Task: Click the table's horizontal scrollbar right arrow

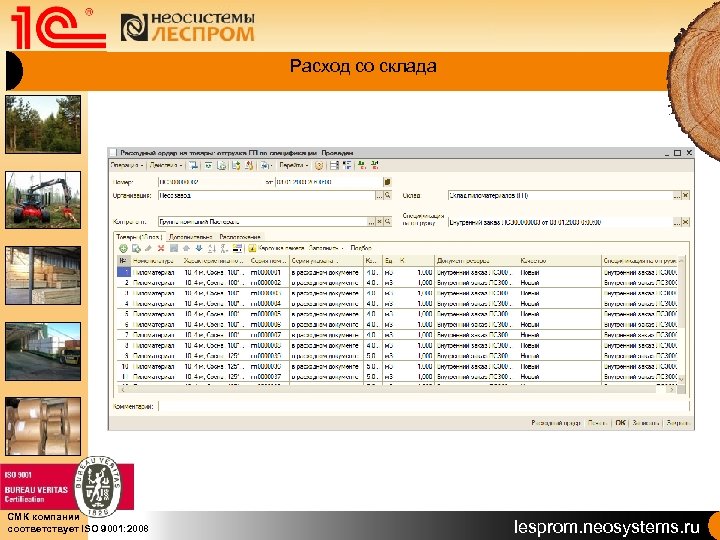Action: coord(672,389)
